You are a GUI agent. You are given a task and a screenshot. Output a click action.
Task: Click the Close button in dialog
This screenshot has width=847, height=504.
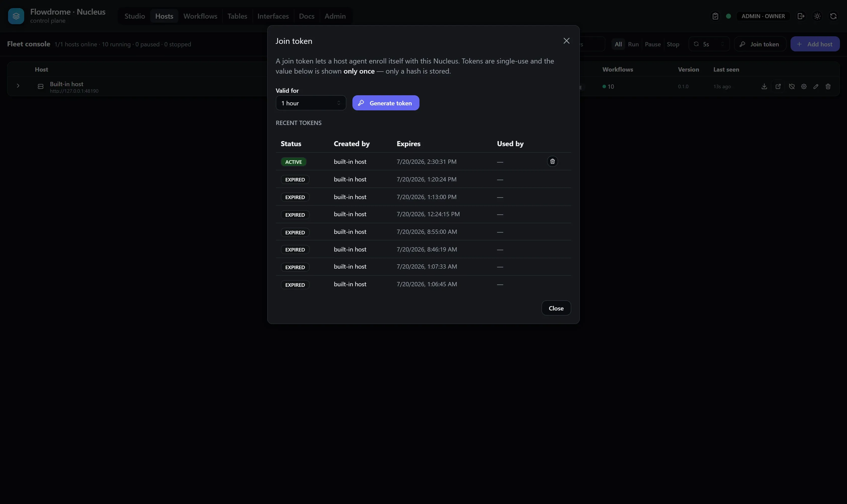(x=556, y=308)
